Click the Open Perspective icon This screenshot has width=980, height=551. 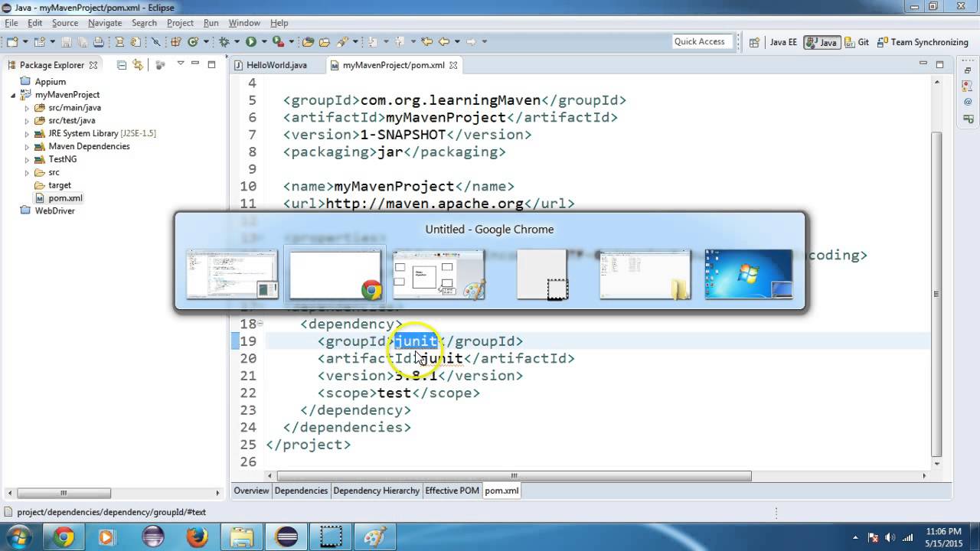click(754, 42)
